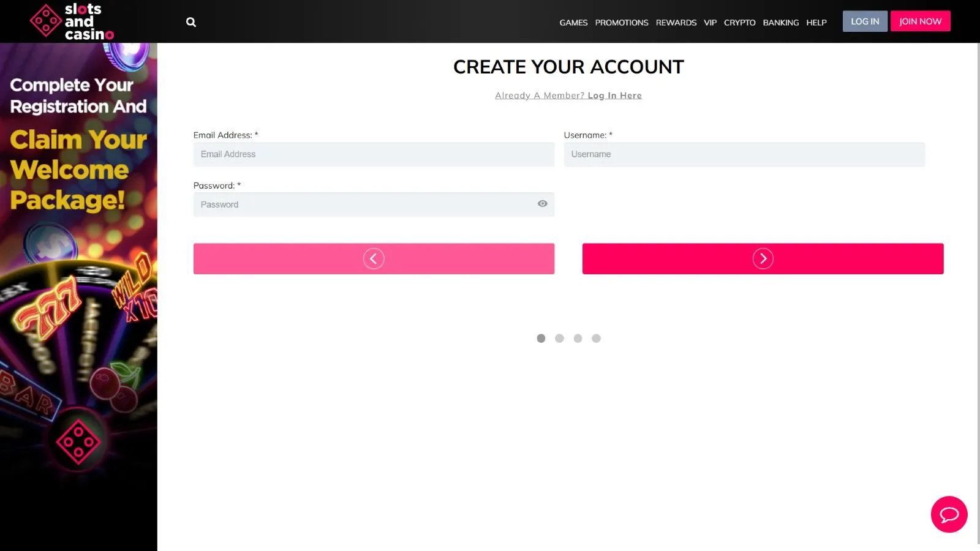Open the Promotions menu item
Screen dimensions: 980x551
coord(621,23)
